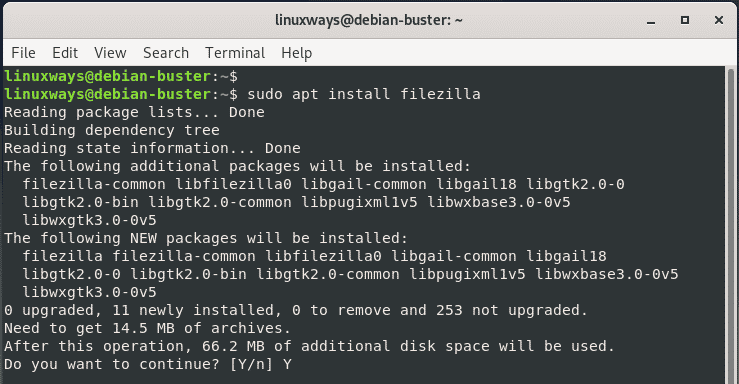Click the '66.2 MB of additional disk space' line
The height and width of the screenshot is (384, 739).
(309, 346)
